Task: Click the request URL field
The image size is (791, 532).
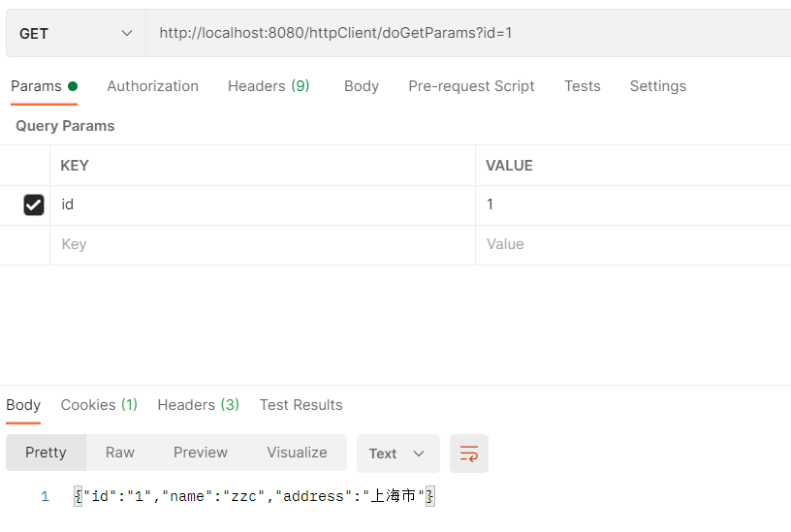Action: [468, 33]
